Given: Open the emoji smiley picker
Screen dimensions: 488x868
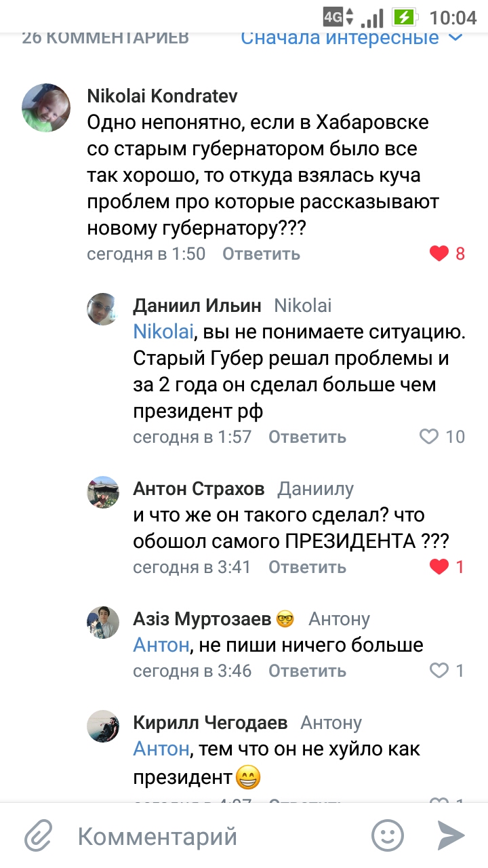Looking at the screenshot, I should pyautogui.click(x=388, y=835).
